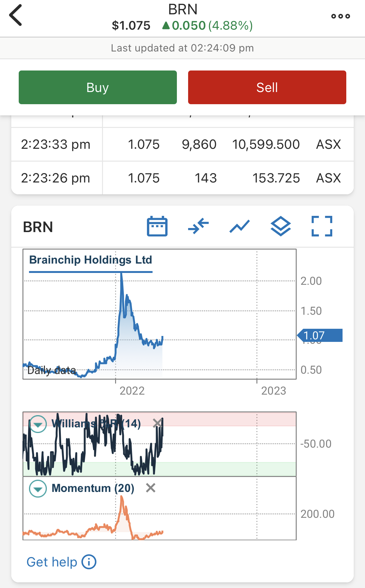Tap the 0.050 (4.88%) price change
The image size is (365, 588).
point(207,26)
